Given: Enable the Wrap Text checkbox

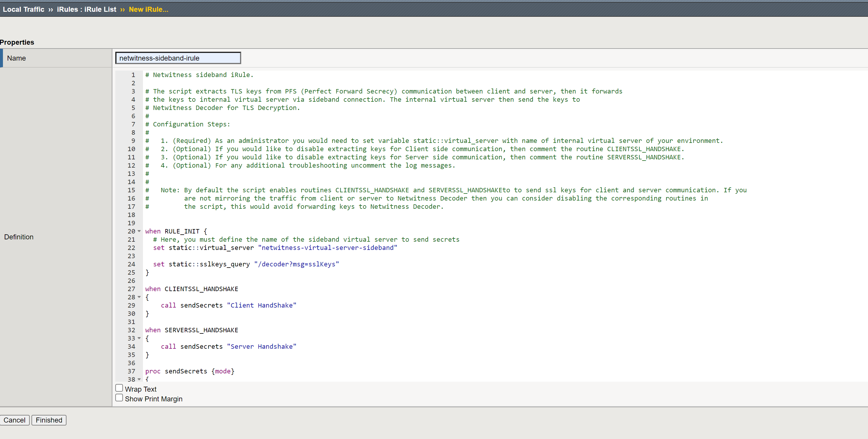Looking at the screenshot, I should (x=119, y=388).
